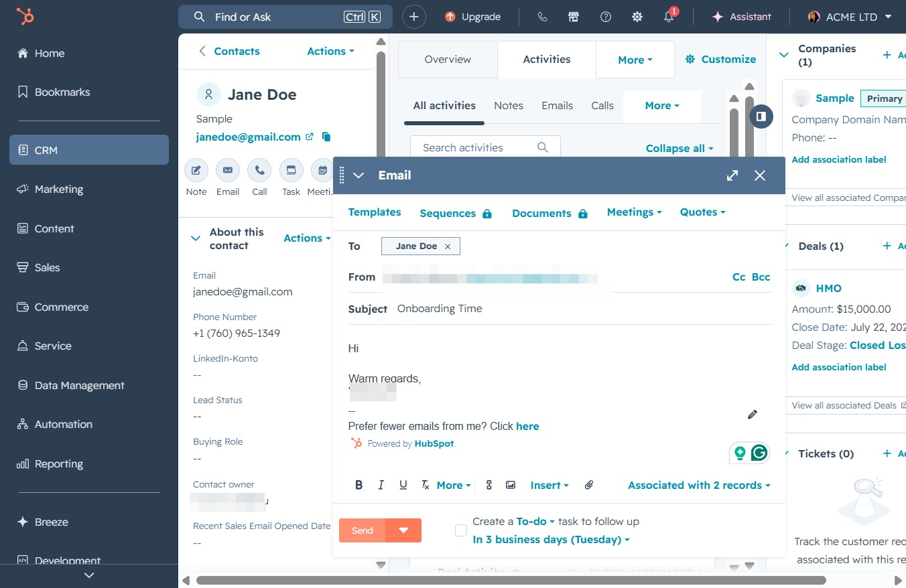Collapse the Companies section
This screenshot has width=906, height=588.
point(784,55)
